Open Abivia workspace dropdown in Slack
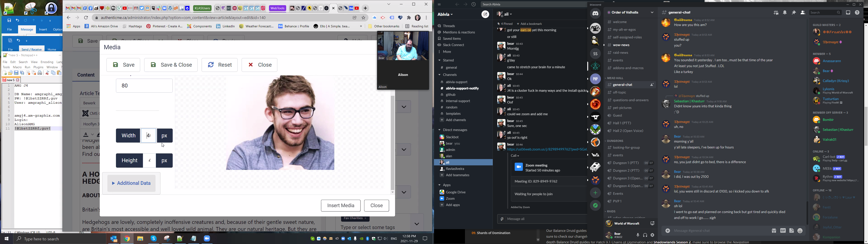The width and height of the screenshot is (868, 244). [x=445, y=14]
